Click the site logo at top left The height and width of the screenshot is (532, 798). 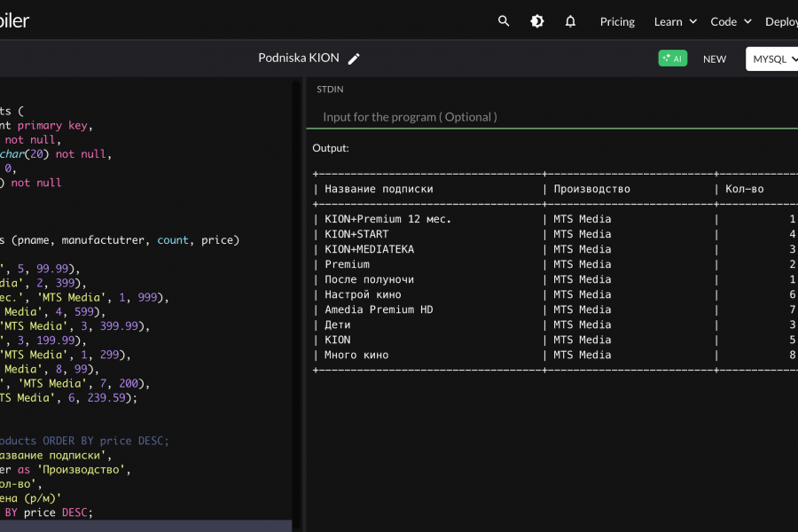coord(14,21)
